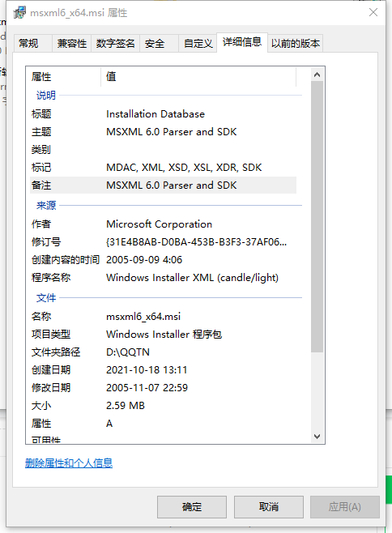Screen dimensions: 392x533
Task: Click the 项目类型 value Windows Installer 程序包
Action: coord(164,335)
